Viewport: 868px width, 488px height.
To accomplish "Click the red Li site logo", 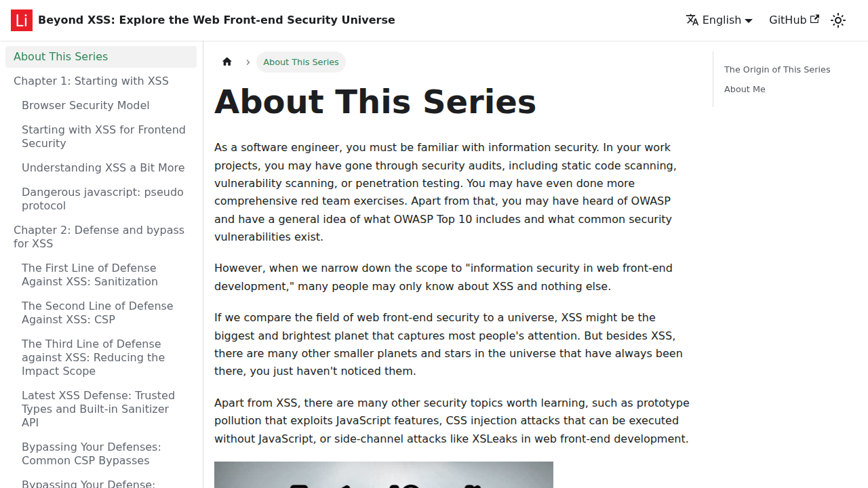I will click(x=22, y=20).
